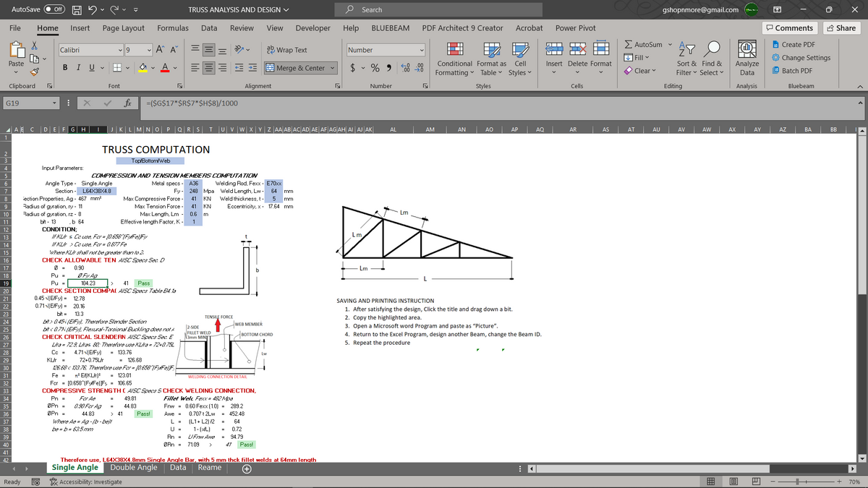Click Delete cells icon
Image resolution: width=868 pixels, height=488 pixels.
click(x=576, y=48)
